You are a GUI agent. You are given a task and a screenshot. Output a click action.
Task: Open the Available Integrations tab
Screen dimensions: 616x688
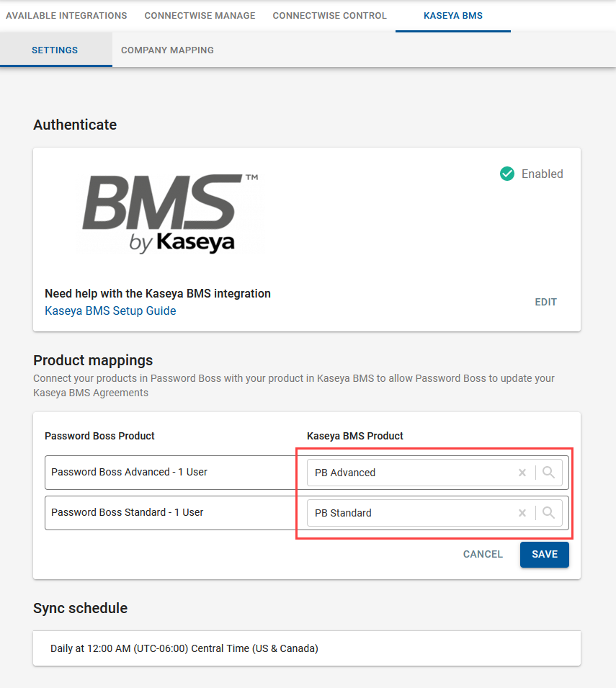pyautogui.click(x=66, y=15)
